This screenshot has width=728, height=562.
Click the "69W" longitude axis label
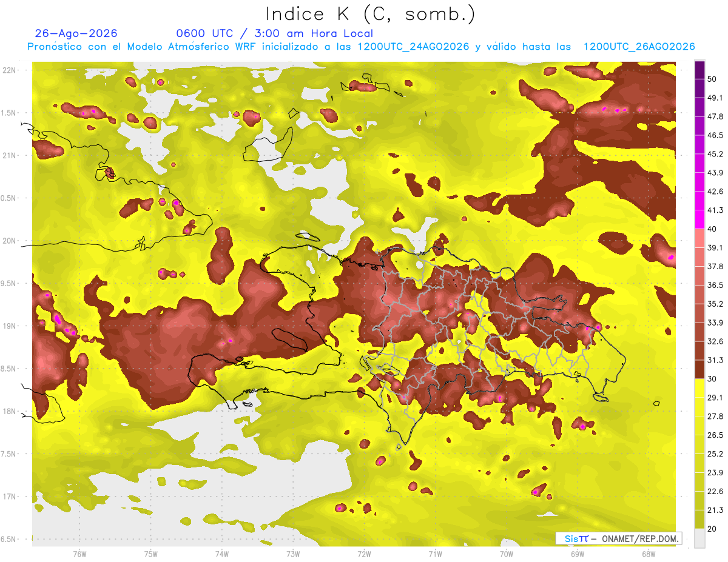[578, 554]
